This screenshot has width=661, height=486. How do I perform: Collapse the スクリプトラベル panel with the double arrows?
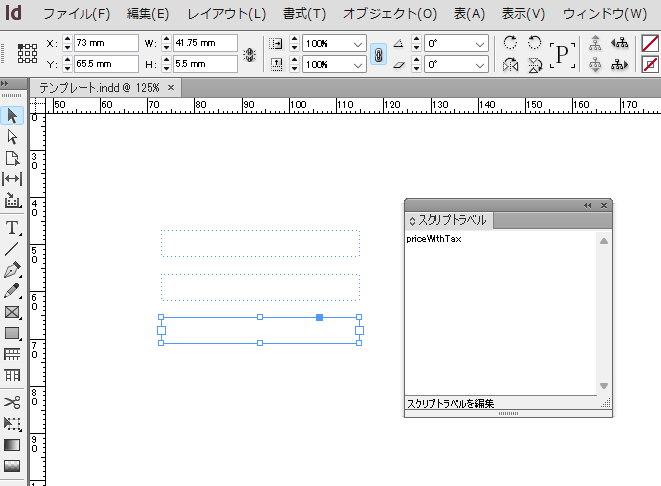[x=588, y=205]
